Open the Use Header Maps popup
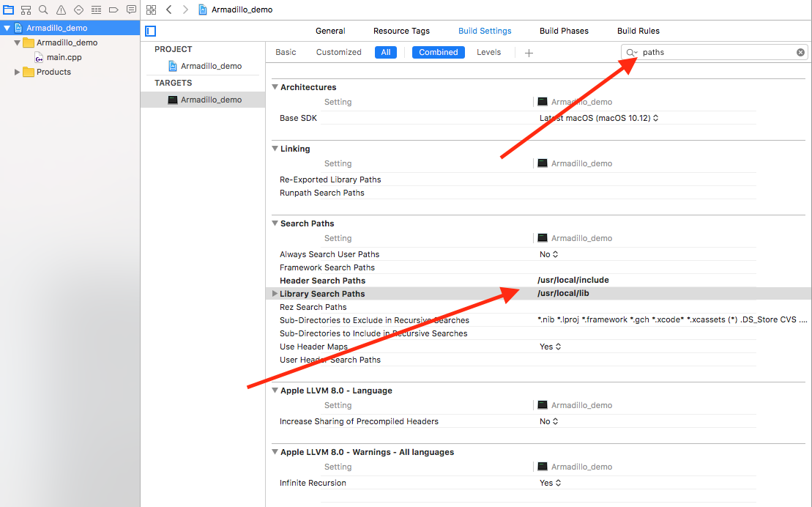 point(551,347)
